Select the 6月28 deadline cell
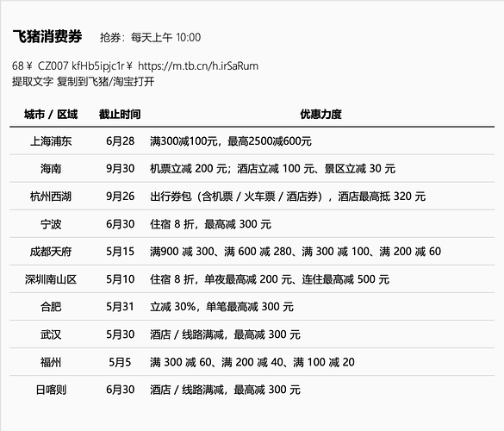 [121, 141]
